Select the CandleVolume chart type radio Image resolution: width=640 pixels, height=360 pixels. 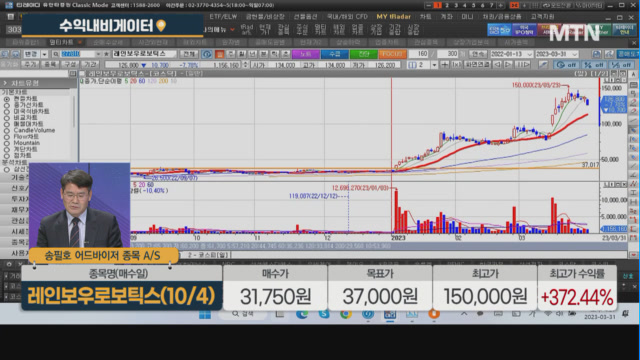(x=7, y=131)
